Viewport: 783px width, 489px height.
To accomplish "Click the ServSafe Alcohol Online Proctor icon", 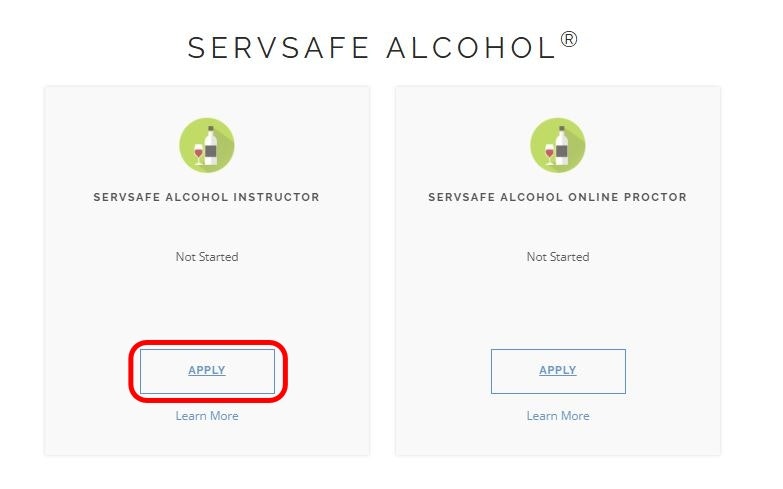I will pos(557,144).
